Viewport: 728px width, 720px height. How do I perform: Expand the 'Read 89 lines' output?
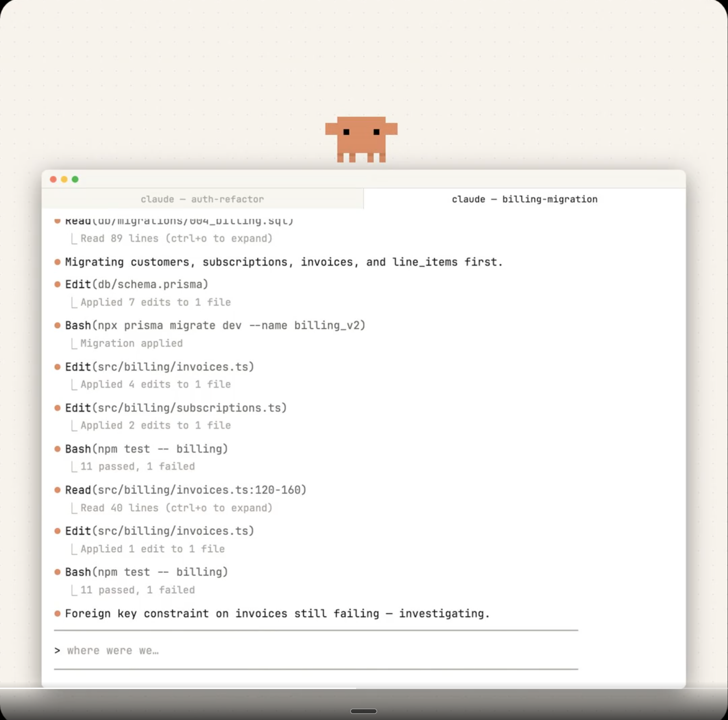click(x=176, y=238)
